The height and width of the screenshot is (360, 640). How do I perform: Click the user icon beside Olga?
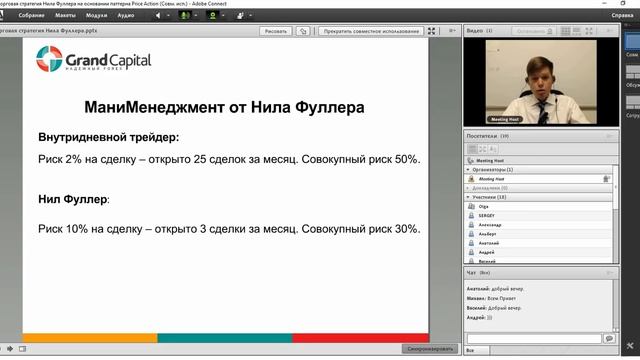[x=471, y=207]
